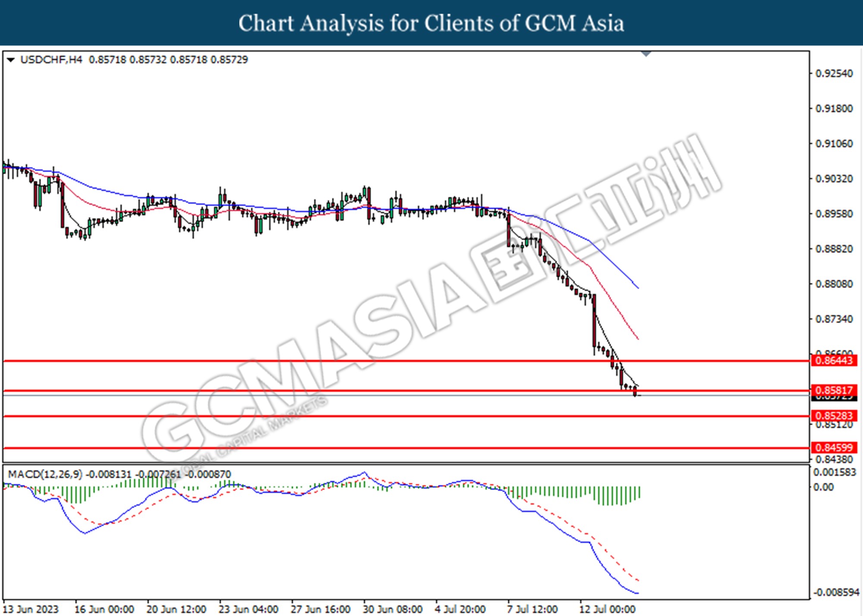Screen dimensions: 863x616
Task: Click the 30 Jun 08:00 time label
Action: pyautogui.click(x=392, y=609)
